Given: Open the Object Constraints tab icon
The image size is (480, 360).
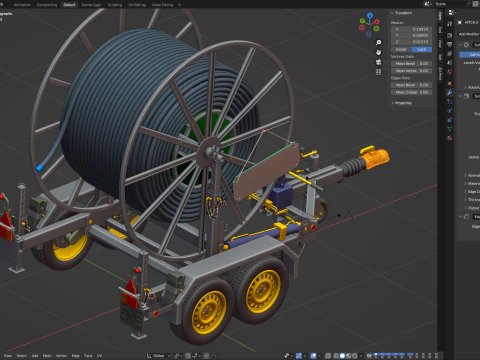Looking at the screenshot, I should click(x=449, y=120).
